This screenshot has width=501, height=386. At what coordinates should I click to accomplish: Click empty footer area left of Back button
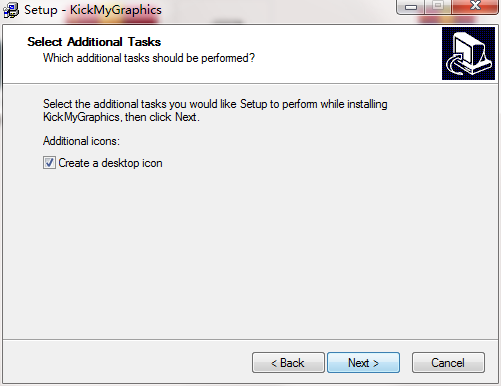(x=127, y=362)
